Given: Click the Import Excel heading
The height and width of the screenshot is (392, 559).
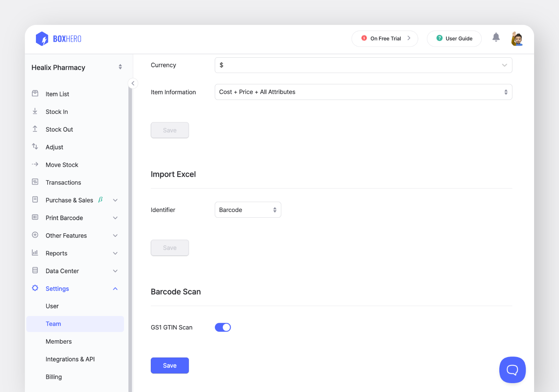Looking at the screenshot, I should [x=173, y=174].
